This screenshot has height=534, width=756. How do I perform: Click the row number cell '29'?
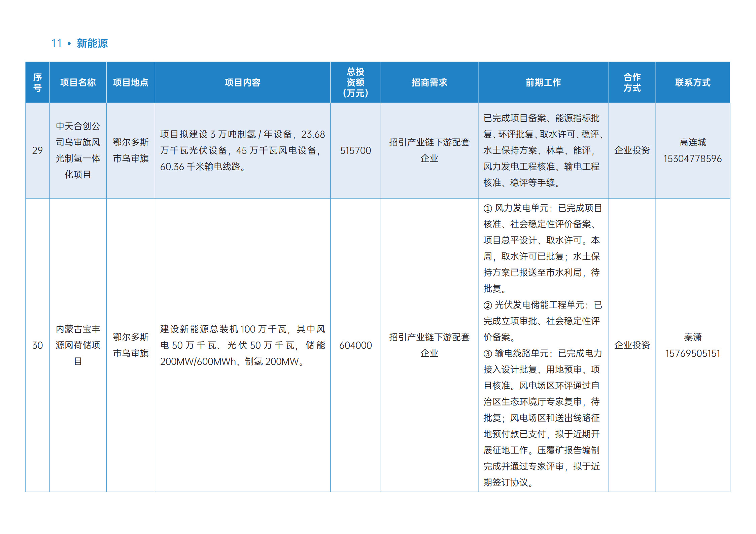(x=37, y=150)
